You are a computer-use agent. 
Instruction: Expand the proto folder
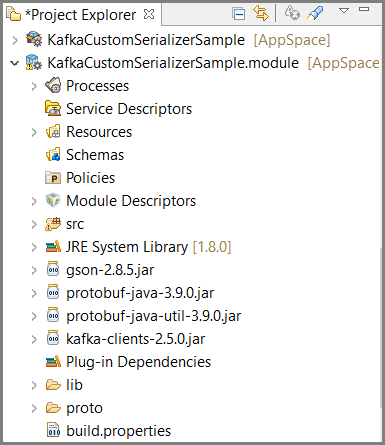coord(34,408)
